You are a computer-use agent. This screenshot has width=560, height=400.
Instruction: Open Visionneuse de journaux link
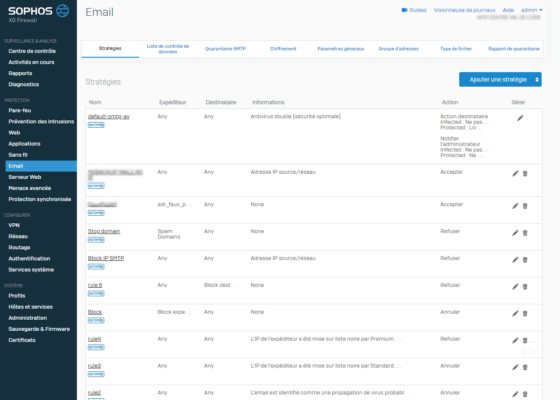464,10
